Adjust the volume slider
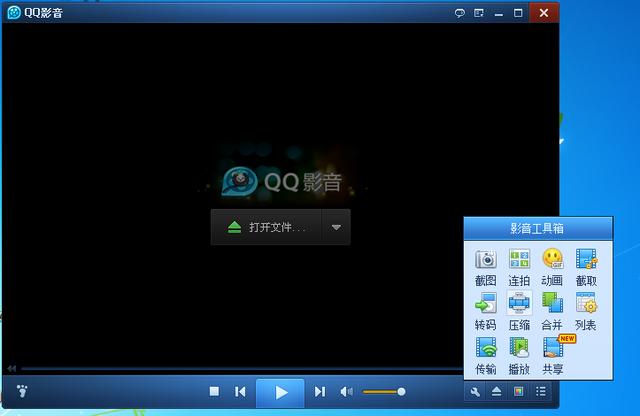Screen dimensions: 640x416 tap(383, 392)
